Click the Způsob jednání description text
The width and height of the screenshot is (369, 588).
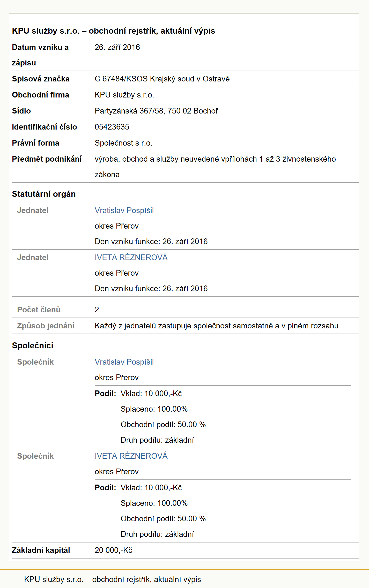(x=216, y=326)
